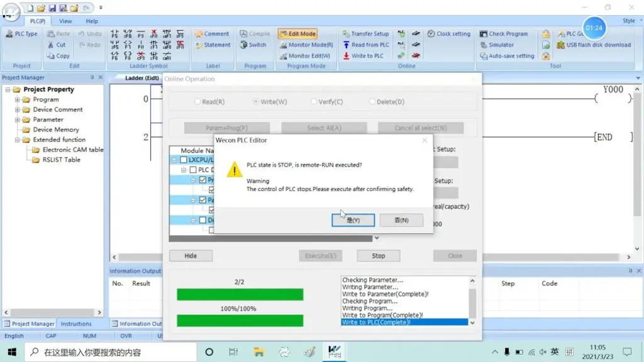The width and height of the screenshot is (644, 362).
Task: Insert output coil F7 ladder symbol
Action: coord(128,45)
